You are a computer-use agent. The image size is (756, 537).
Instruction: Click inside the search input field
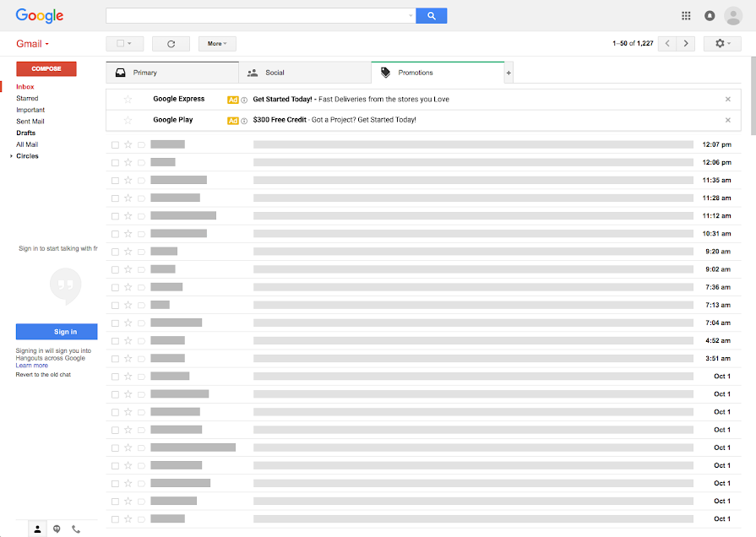tap(253, 15)
